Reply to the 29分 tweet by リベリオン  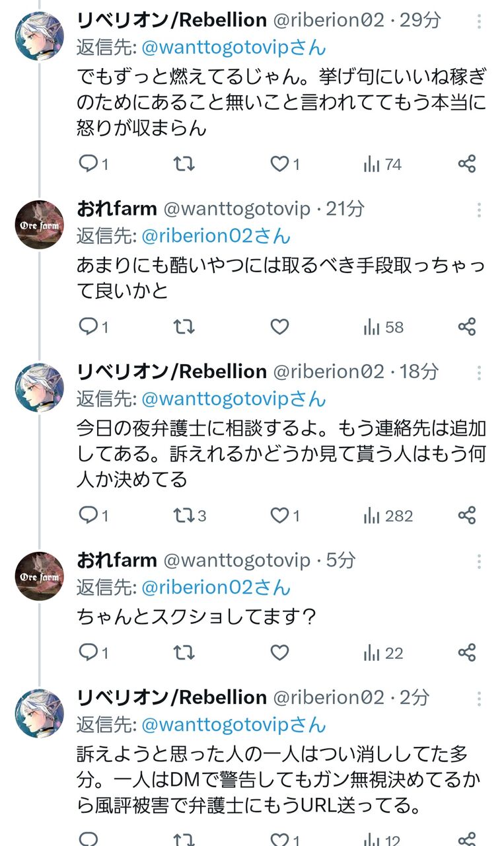tap(88, 163)
